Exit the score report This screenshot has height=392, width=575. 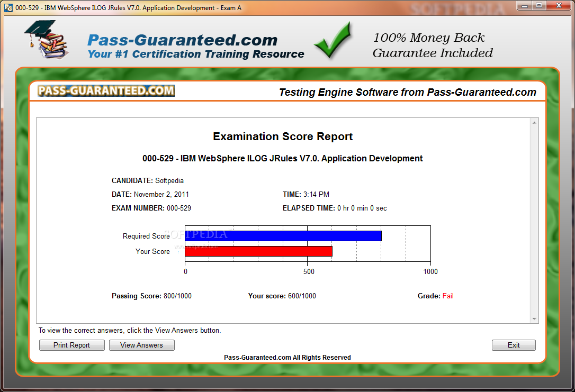point(514,345)
